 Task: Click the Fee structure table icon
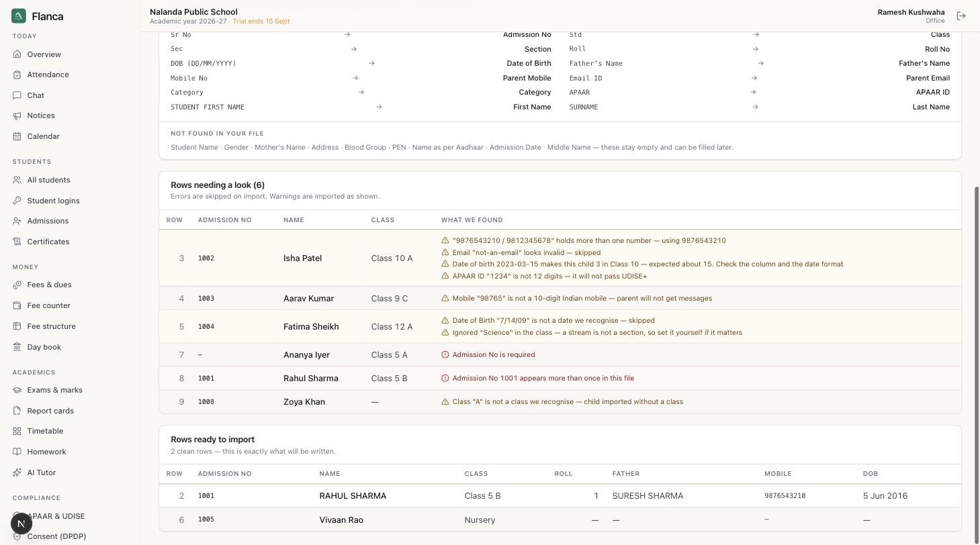point(17,326)
